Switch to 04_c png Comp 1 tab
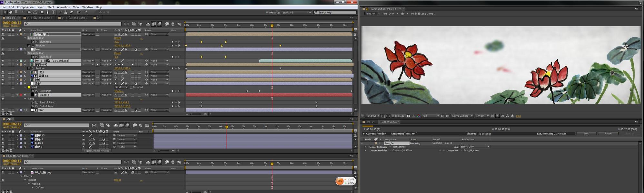The height and width of the screenshot is (193, 644). [x=37, y=18]
